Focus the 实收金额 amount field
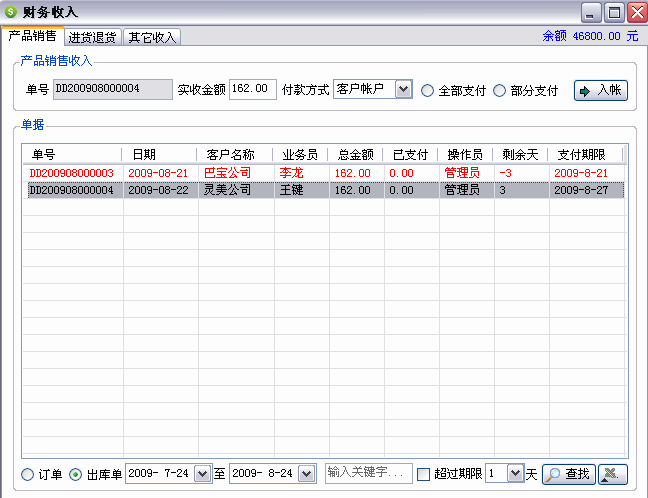The height and width of the screenshot is (498, 648). coord(253,89)
